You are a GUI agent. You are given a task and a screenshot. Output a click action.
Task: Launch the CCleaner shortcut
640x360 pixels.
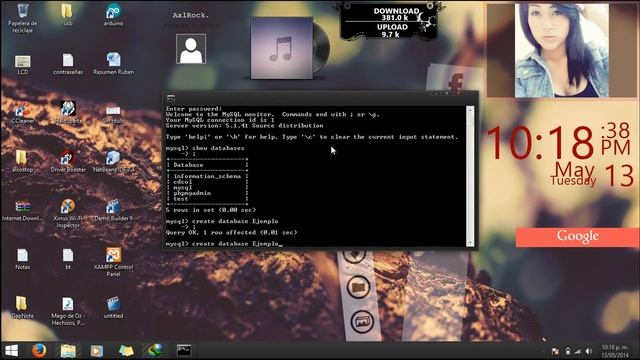tap(23, 113)
